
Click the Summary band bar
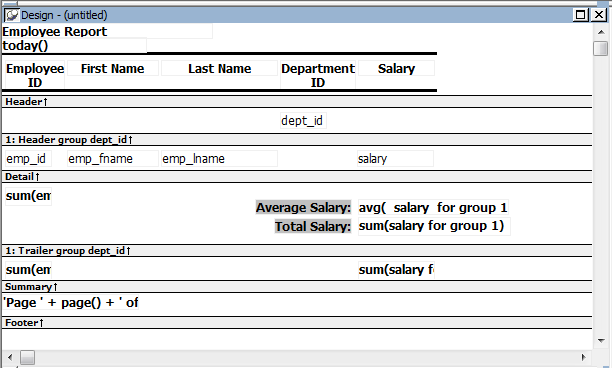pyautogui.click(x=297, y=287)
